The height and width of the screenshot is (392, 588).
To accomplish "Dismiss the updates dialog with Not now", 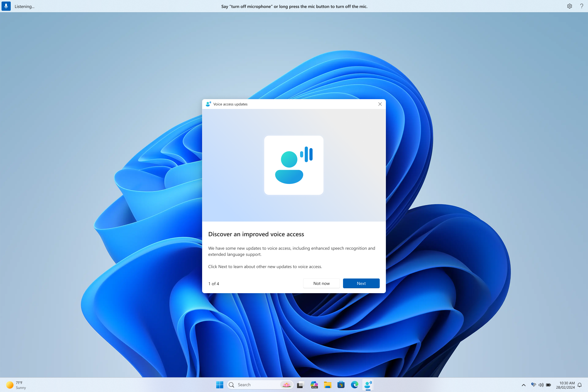I will (321, 283).
